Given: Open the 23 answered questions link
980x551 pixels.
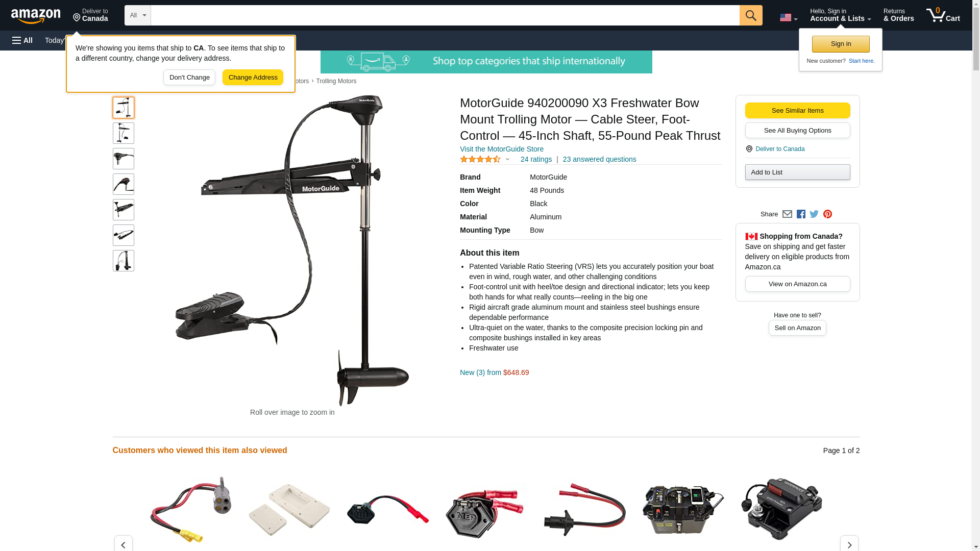Looking at the screenshot, I should coord(599,159).
